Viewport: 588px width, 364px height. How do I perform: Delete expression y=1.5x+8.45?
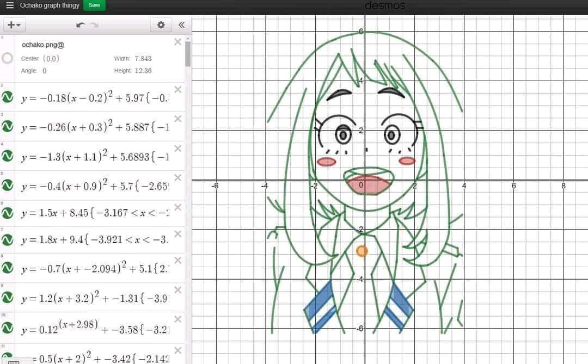click(x=177, y=207)
